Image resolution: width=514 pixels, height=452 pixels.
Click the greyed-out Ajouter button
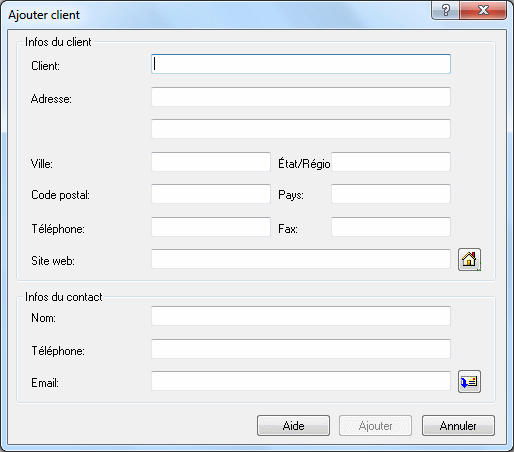click(376, 425)
